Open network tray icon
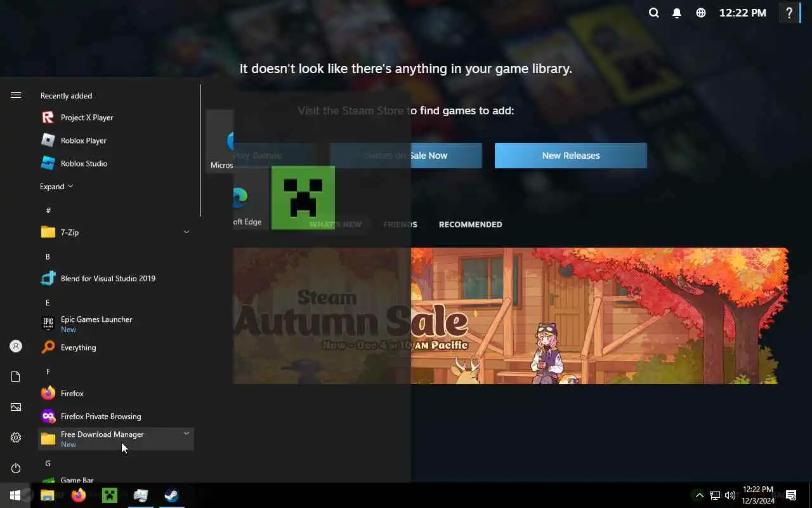This screenshot has width=812, height=508. coord(715,495)
